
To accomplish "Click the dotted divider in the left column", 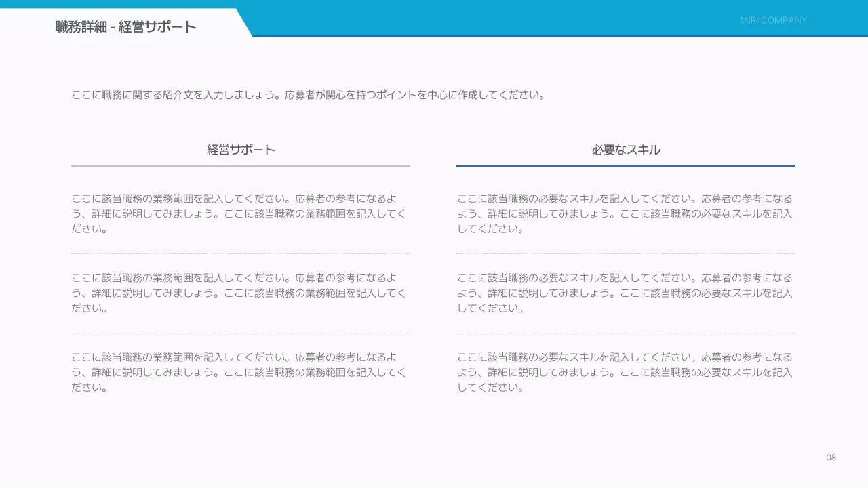I will tap(240, 252).
